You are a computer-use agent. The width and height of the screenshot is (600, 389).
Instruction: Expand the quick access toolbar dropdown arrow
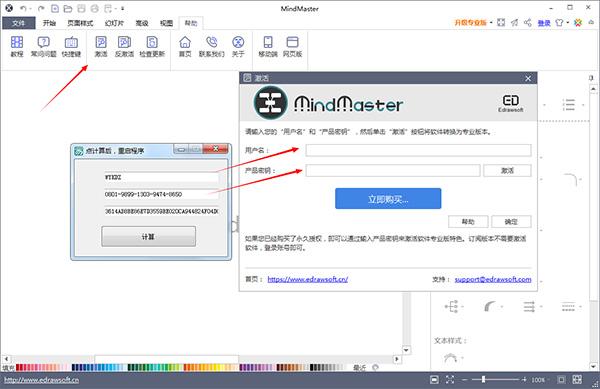tap(122, 8)
